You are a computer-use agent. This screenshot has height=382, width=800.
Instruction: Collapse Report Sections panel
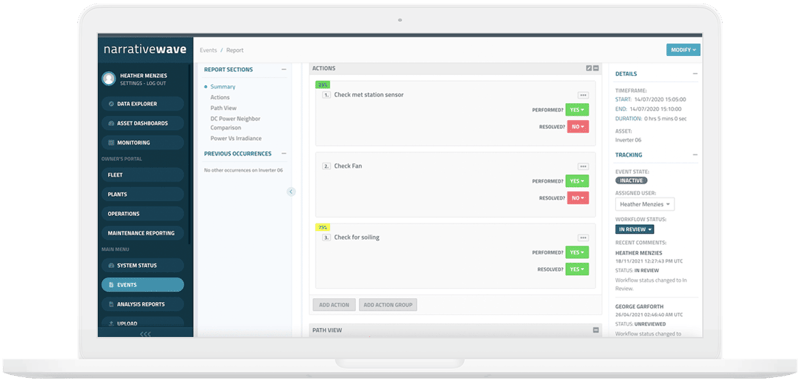click(x=284, y=69)
